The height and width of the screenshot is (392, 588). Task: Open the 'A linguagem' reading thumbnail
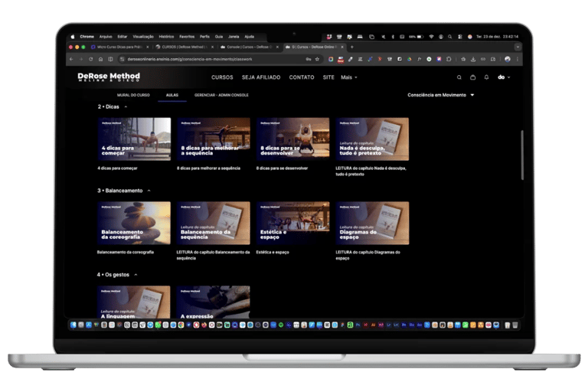134,302
